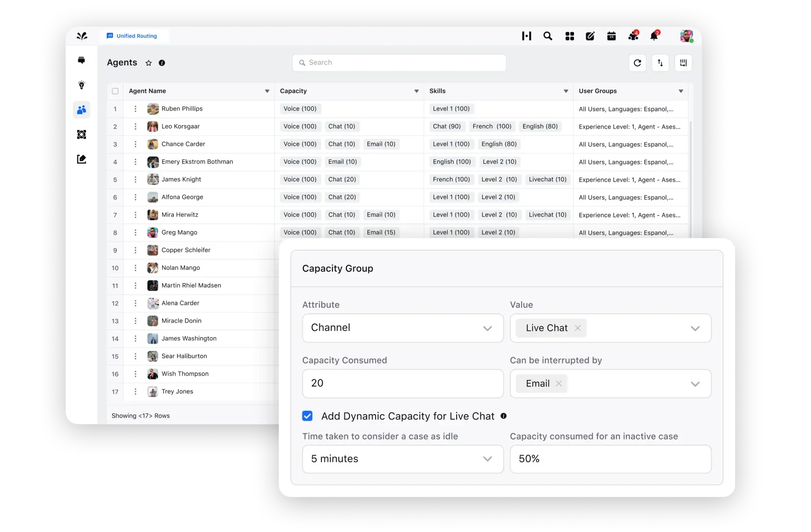Click the calendar icon in header
811x532 pixels.
point(611,36)
